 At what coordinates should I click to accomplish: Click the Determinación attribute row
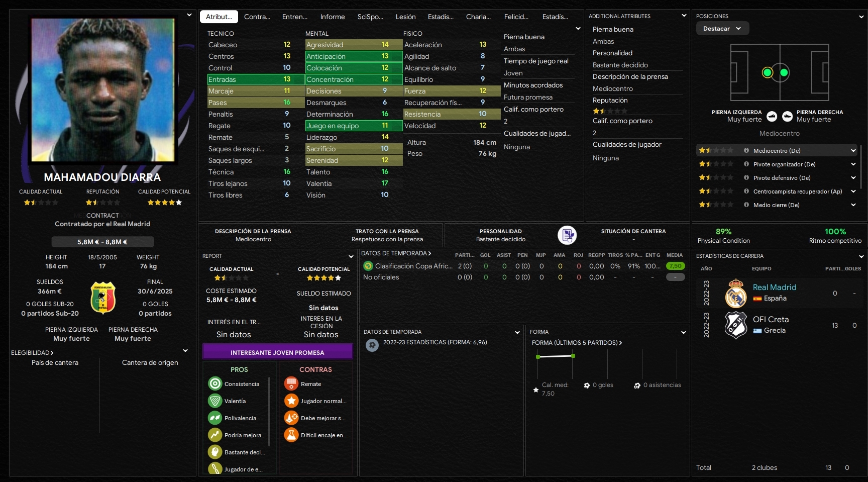354,114
